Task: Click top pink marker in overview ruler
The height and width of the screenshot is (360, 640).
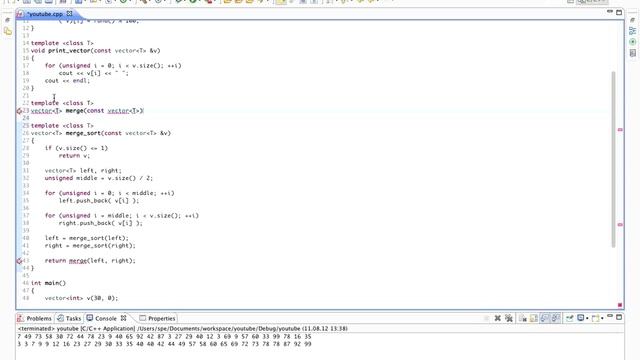Action: point(620,130)
